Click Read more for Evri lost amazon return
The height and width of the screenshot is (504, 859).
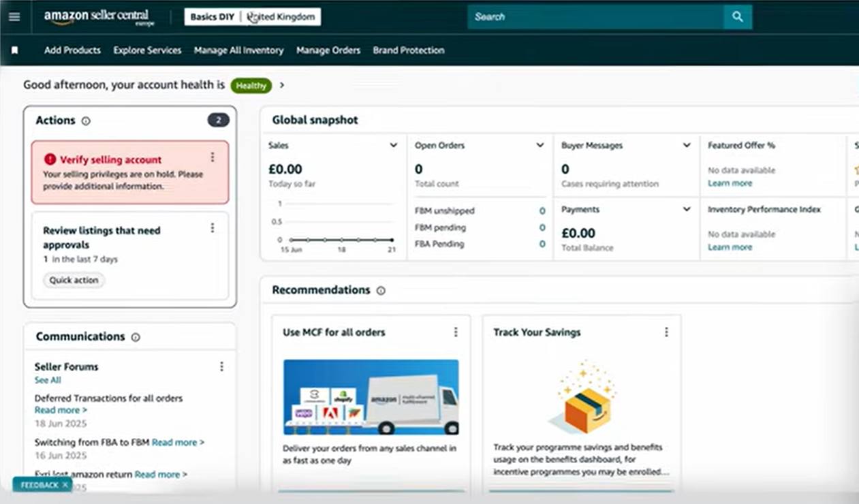[161, 475]
